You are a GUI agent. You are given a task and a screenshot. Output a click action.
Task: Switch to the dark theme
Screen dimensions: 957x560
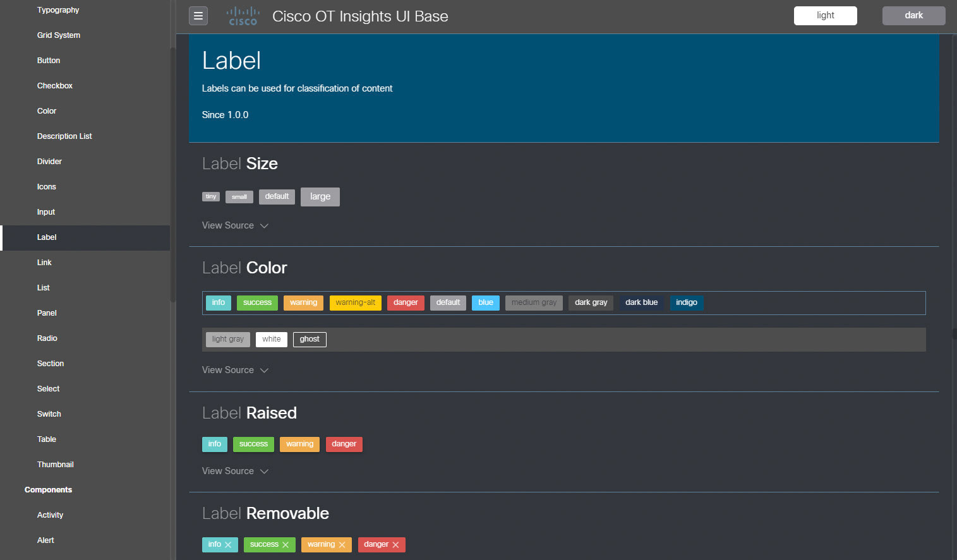tap(913, 16)
